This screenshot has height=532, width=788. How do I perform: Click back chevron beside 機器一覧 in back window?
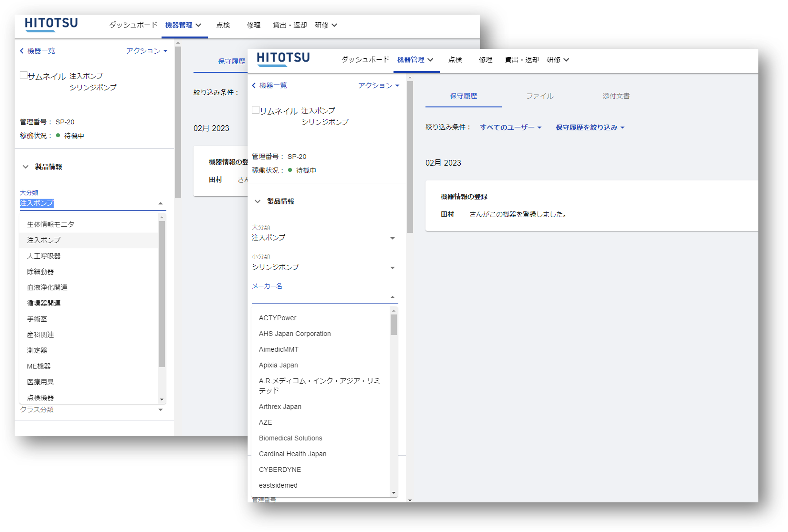click(22, 51)
